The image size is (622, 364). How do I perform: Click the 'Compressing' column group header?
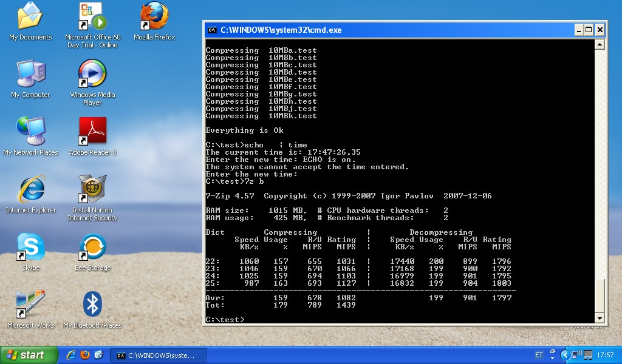coord(290,232)
